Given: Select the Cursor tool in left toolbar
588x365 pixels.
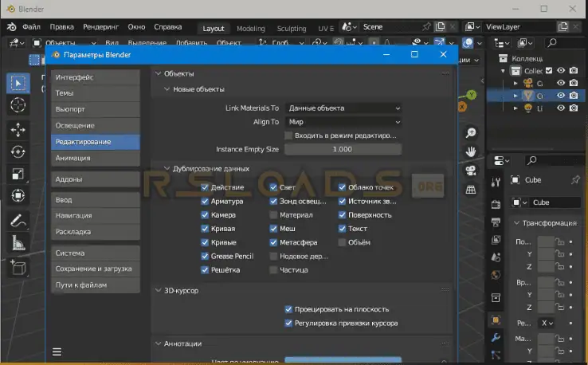Looking at the screenshot, I should 18,105.
